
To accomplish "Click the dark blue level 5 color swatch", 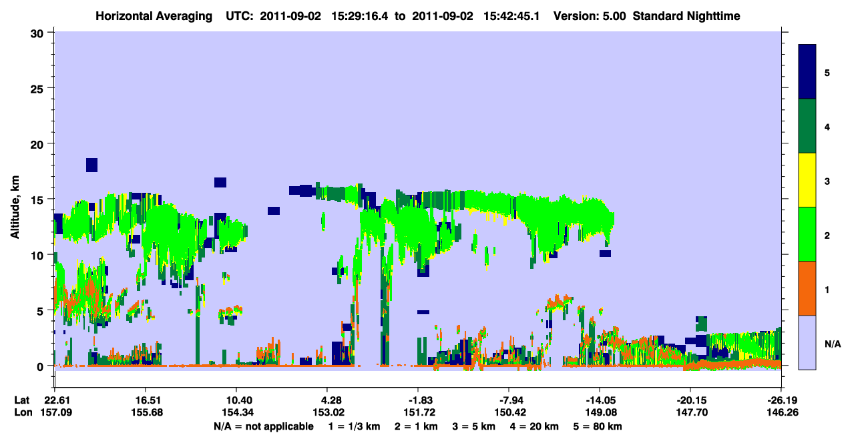I will tap(807, 72).
